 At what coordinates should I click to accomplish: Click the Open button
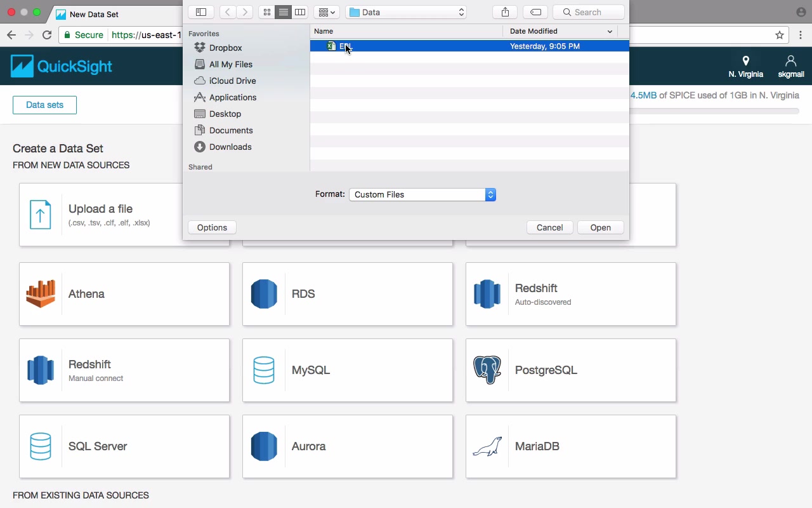click(x=600, y=227)
